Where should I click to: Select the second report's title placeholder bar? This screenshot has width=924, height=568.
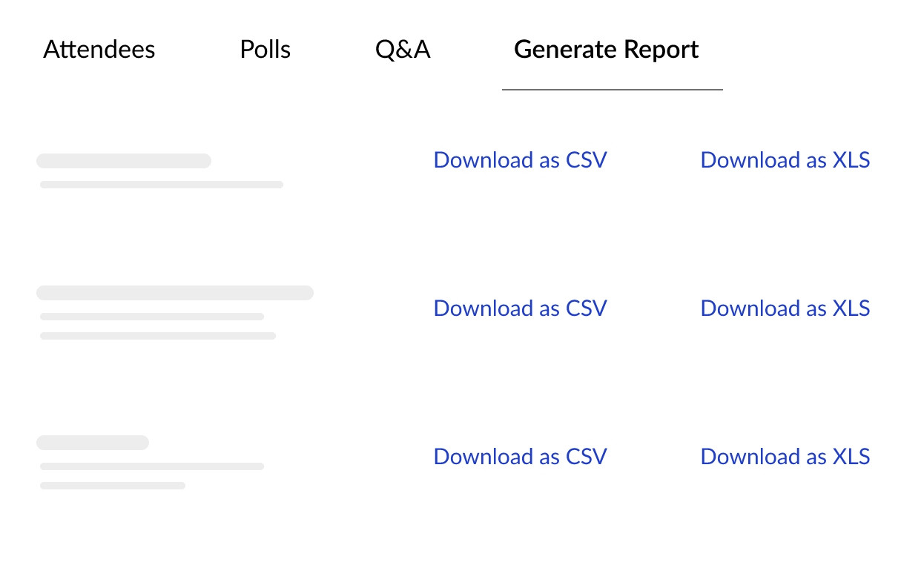pos(175,293)
